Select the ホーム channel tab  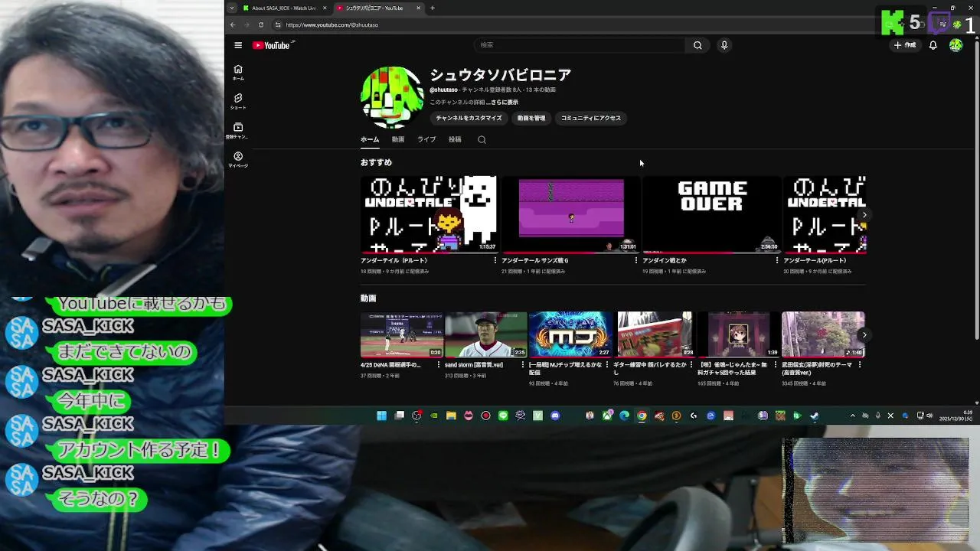coord(370,139)
